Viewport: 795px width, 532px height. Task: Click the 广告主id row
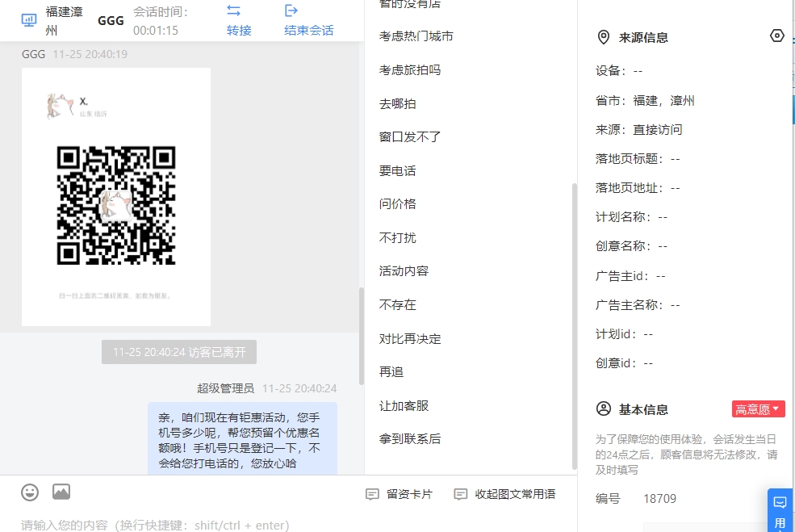coord(630,276)
